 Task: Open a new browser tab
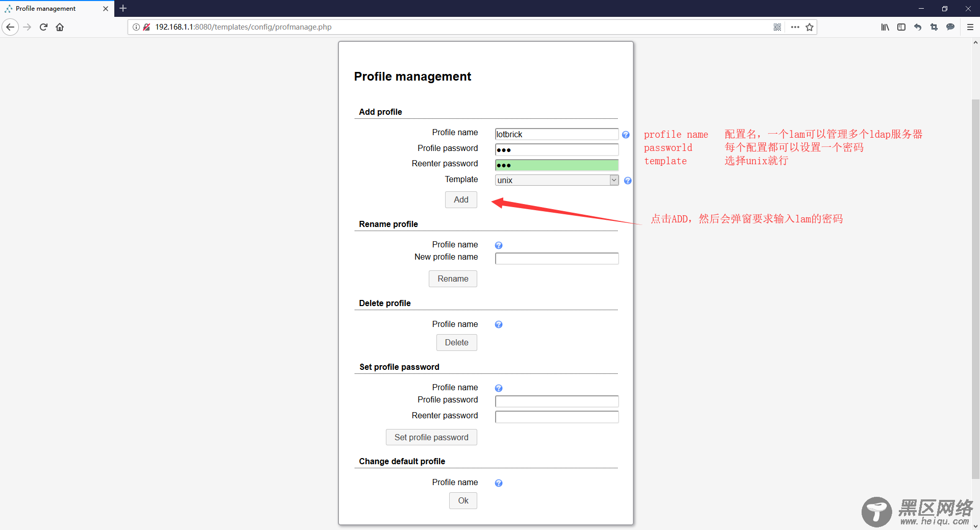pyautogui.click(x=123, y=8)
